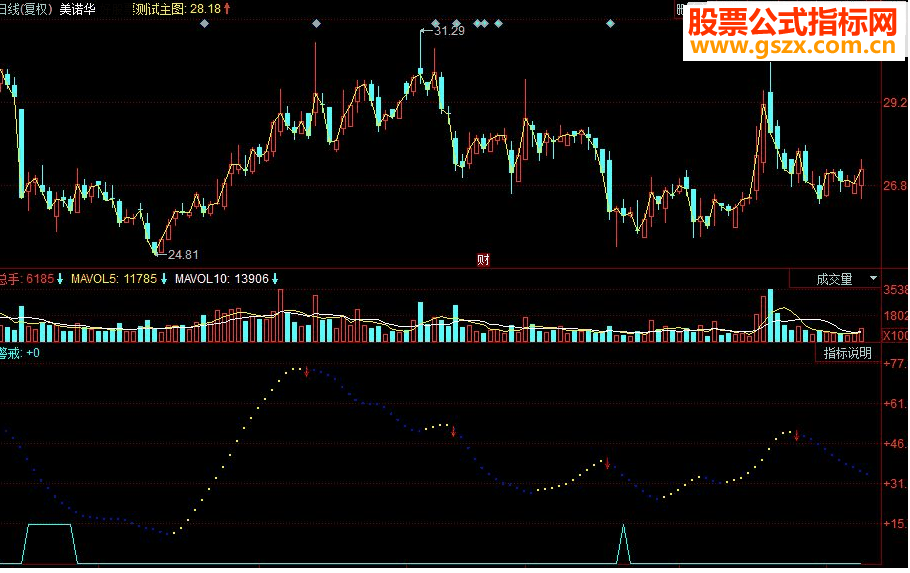Click the 26.8 price axis label
The image size is (910, 573).
click(895, 186)
